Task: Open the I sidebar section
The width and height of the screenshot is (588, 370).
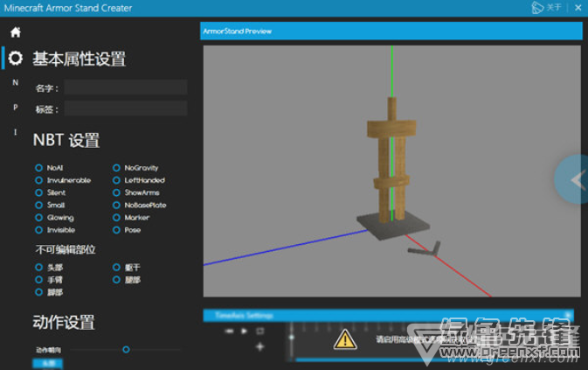Action: 16,132
